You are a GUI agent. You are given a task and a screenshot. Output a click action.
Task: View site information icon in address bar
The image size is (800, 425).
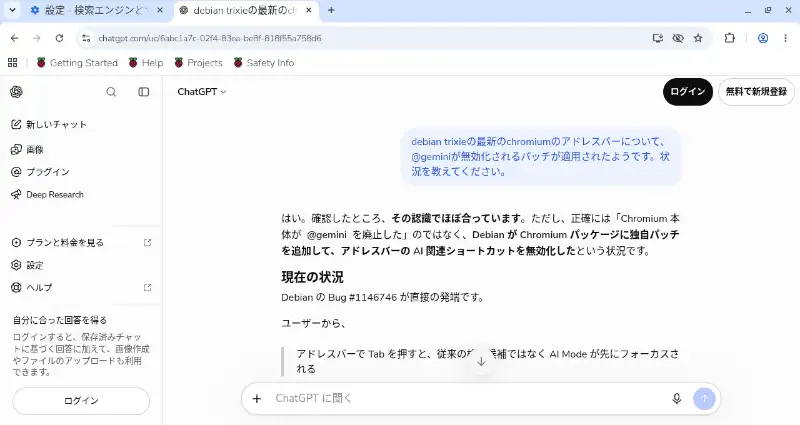86,38
